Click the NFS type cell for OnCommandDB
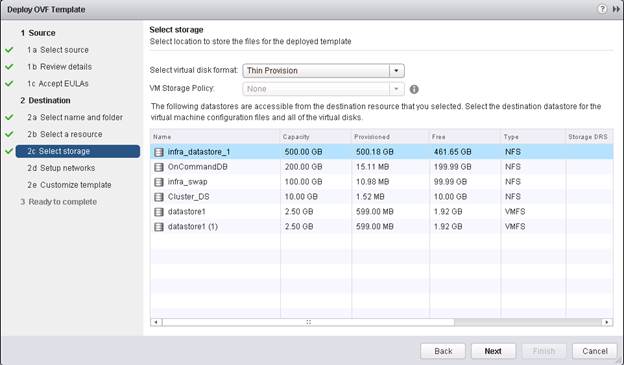 (513, 167)
